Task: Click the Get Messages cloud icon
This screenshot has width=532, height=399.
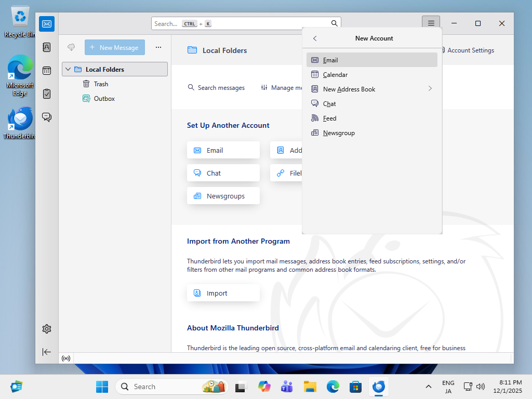Action: (72, 47)
